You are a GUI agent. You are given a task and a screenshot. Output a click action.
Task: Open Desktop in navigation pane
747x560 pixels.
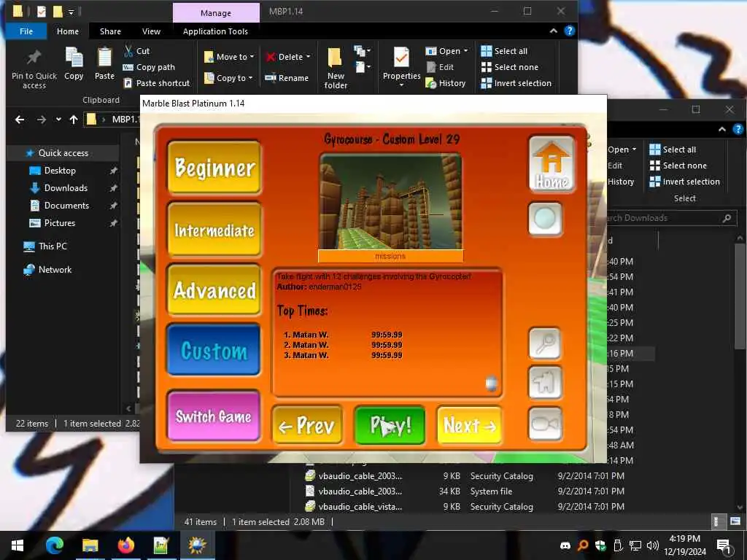(60, 171)
